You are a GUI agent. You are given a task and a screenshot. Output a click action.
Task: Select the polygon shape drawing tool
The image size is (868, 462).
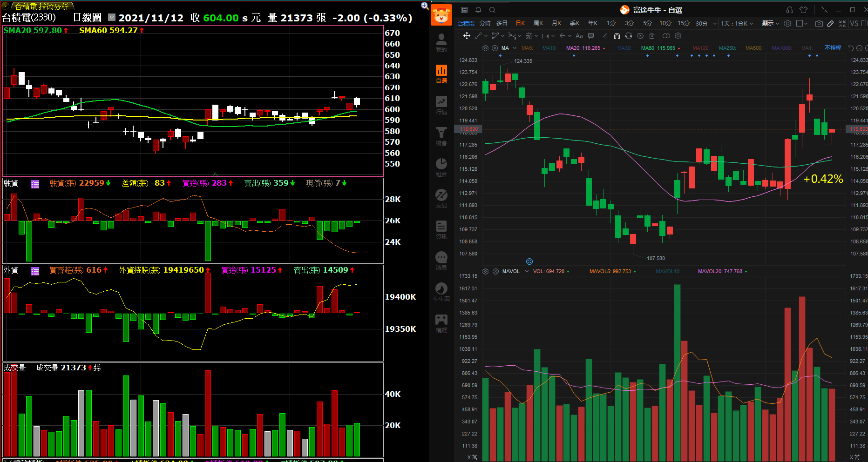point(495,36)
